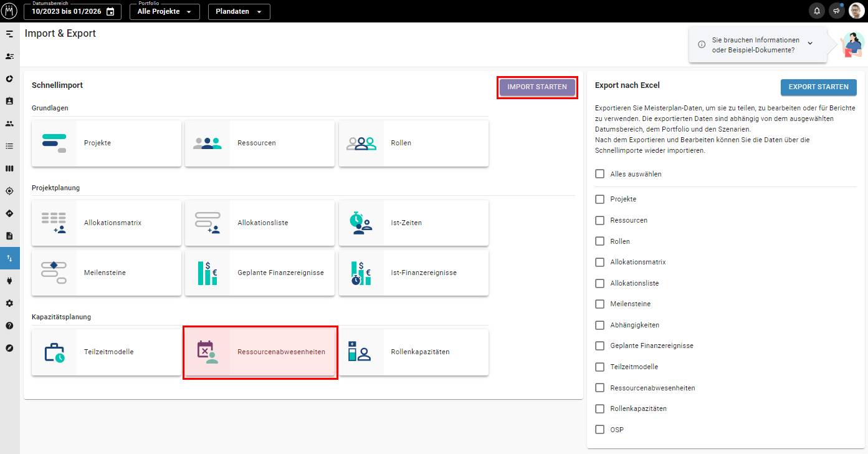The width and height of the screenshot is (868, 454).
Task: Check the OSP export checkbox
Action: 600,430
